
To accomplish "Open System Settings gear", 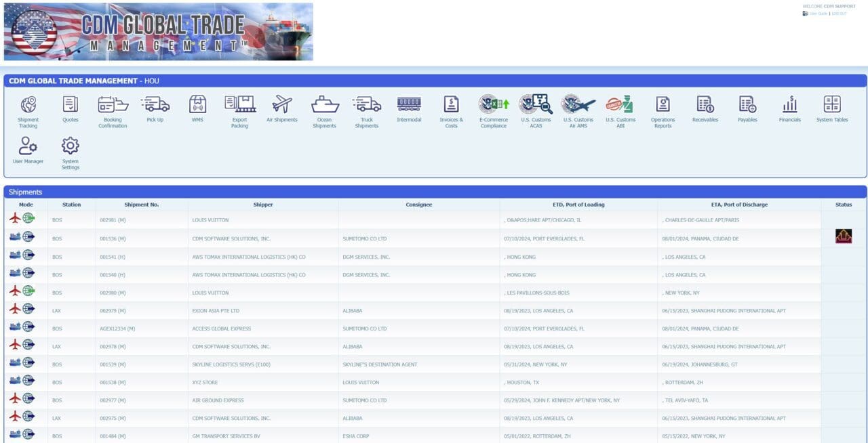I will point(71,153).
